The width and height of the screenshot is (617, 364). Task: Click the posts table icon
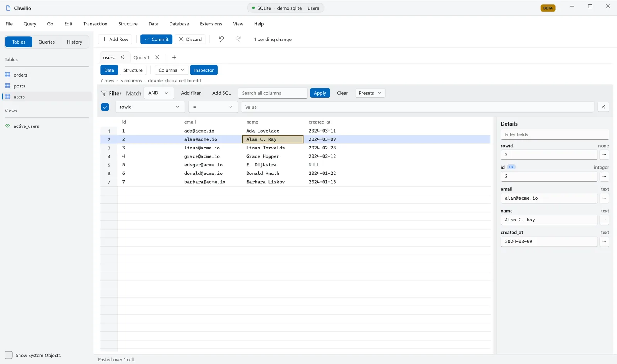[x=7, y=86]
